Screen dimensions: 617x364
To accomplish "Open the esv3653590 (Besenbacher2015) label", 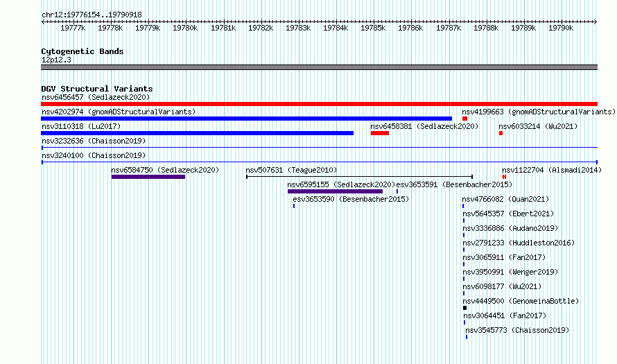I will [351, 199].
